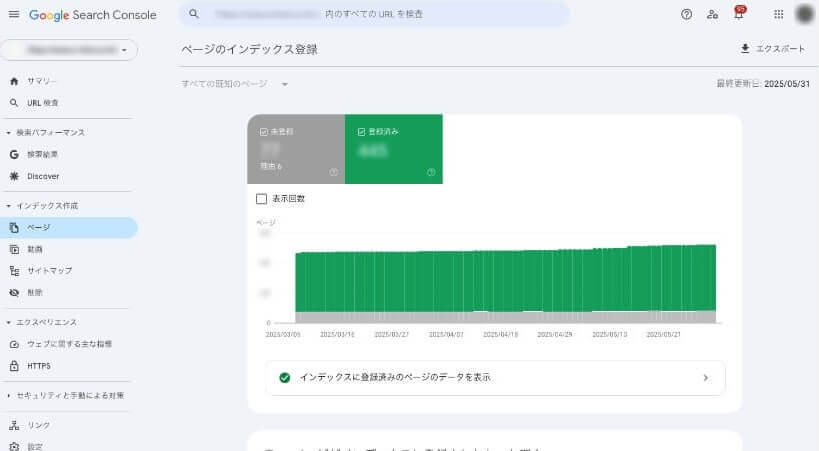
Task: Click the links network icon
Action: [14, 425]
